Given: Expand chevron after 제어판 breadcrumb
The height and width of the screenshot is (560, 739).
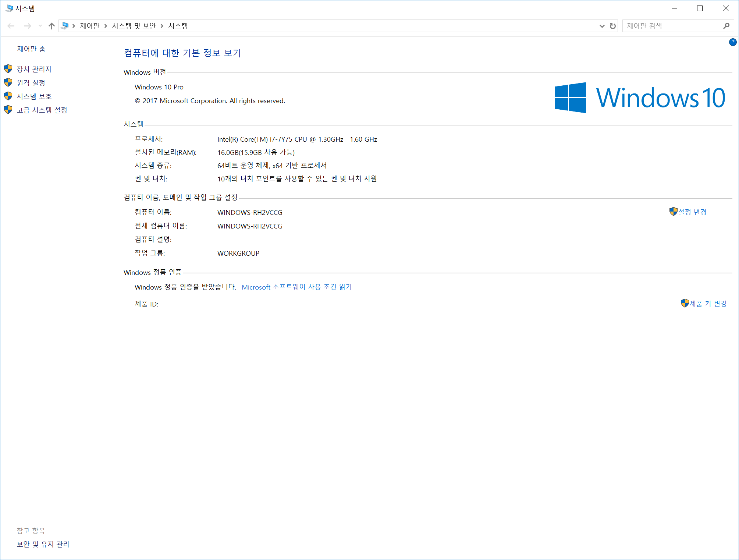Looking at the screenshot, I should (106, 26).
